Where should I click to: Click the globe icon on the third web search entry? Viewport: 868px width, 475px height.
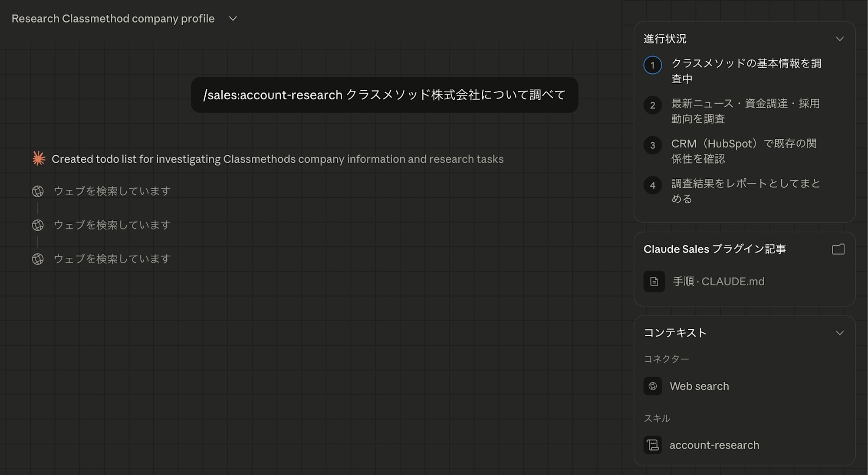coord(38,259)
